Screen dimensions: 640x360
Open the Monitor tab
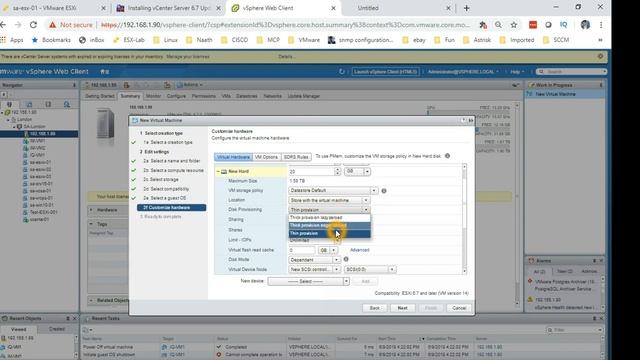[153, 96]
